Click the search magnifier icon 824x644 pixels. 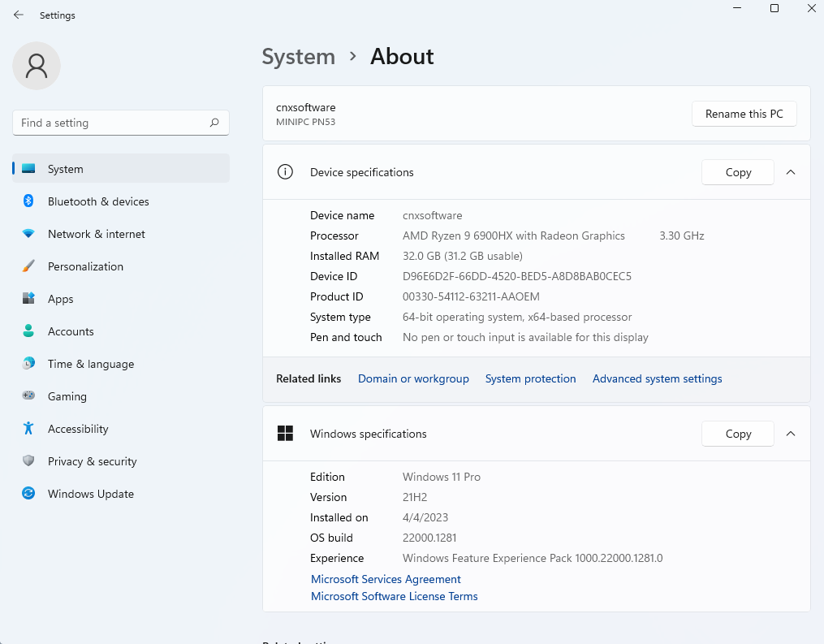pos(214,123)
